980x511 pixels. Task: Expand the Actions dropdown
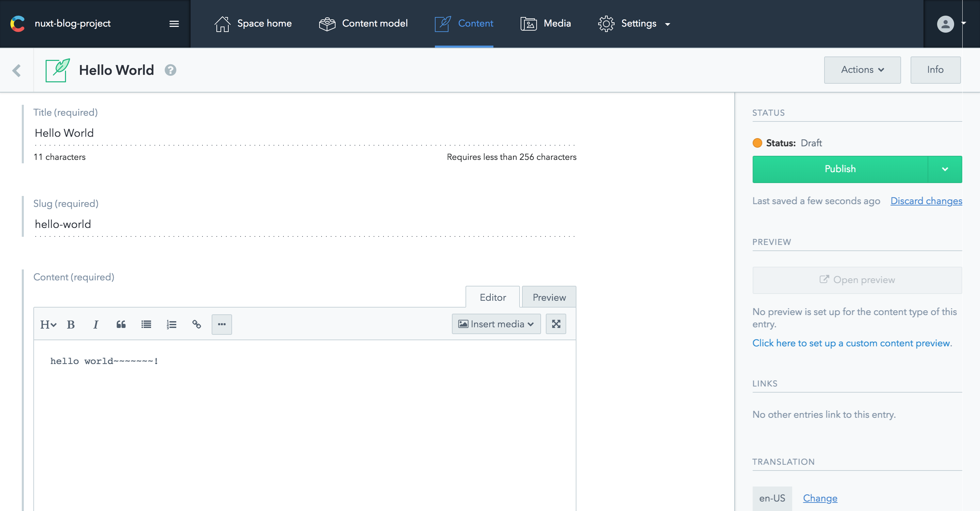point(862,70)
